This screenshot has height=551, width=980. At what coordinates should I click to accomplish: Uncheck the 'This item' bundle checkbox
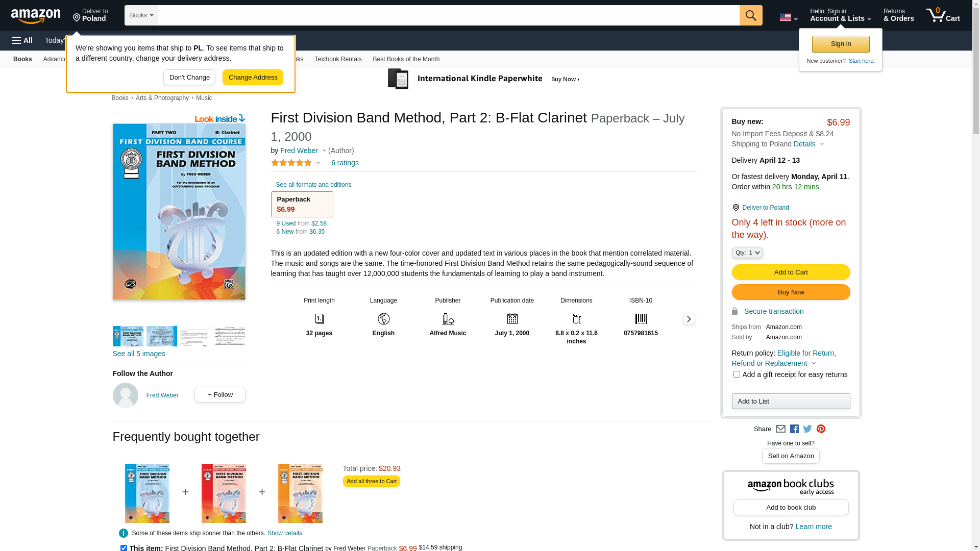pyautogui.click(x=124, y=548)
